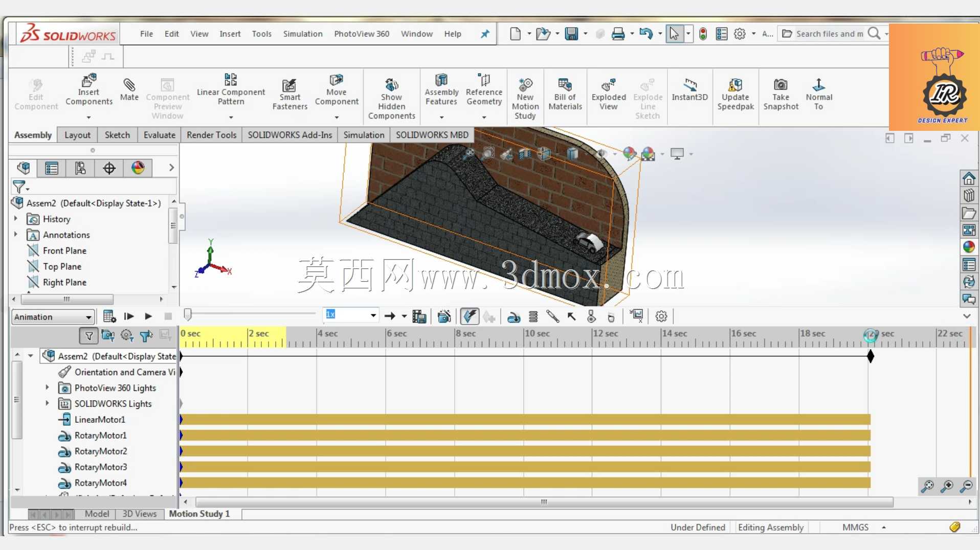980x550 pixels.
Task: Expand the Annotations tree node
Action: pos(16,235)
